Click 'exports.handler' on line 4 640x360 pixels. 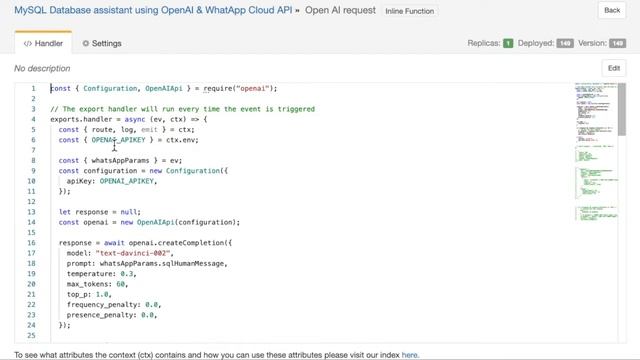81,119
